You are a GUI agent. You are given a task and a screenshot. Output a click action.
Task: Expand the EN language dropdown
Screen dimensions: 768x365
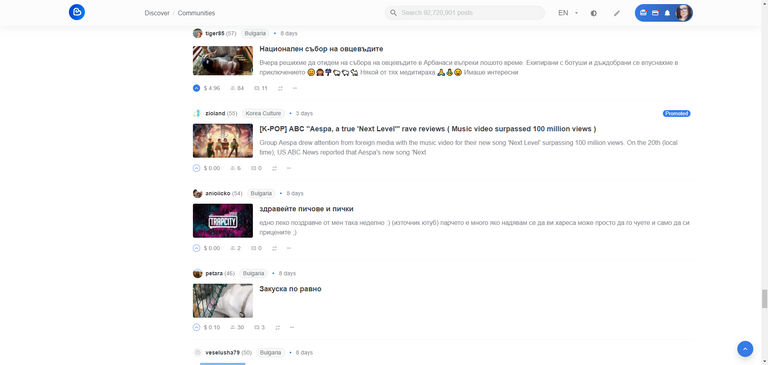568,13
